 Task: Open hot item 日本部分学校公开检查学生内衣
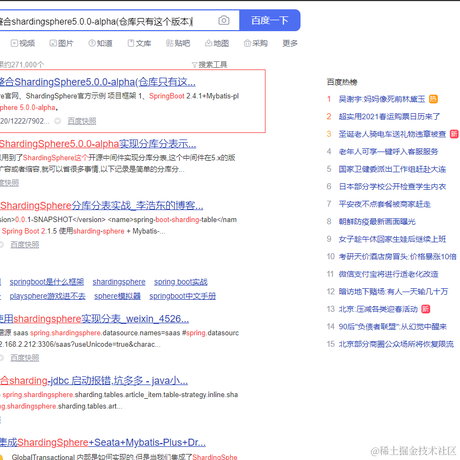tap(392, 187)
